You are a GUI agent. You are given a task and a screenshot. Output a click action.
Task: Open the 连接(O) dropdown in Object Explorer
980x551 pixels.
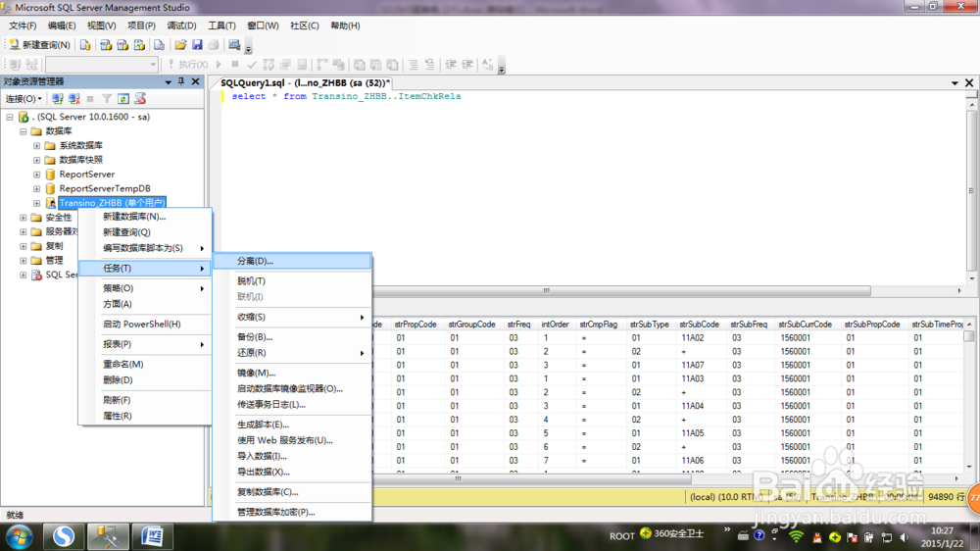tap(24, 99)
